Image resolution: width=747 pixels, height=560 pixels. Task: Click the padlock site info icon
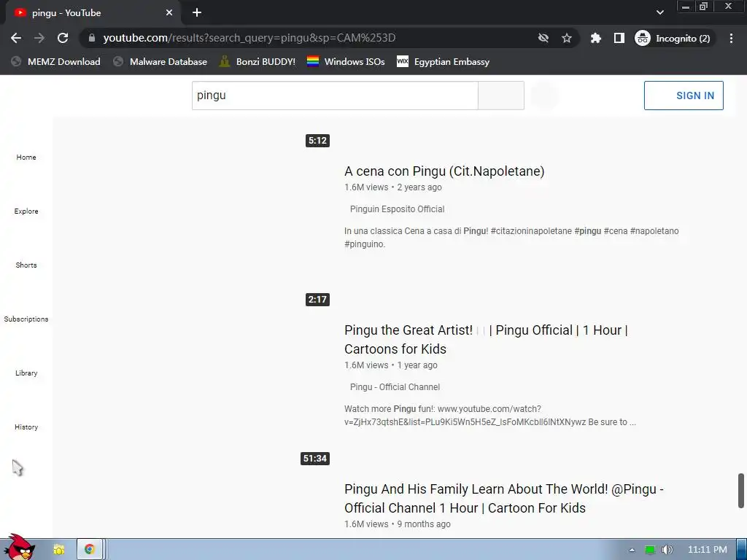(92, 38)
